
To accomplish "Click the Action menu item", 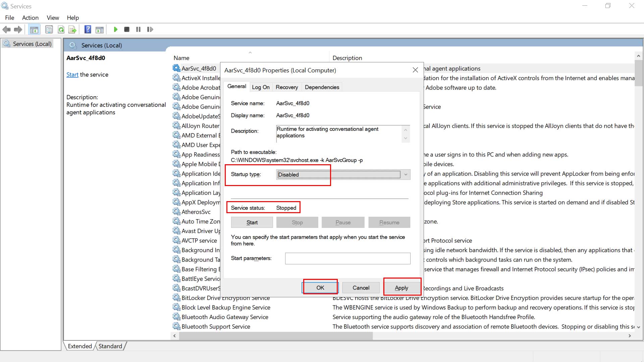I will [x=30, y=18].
